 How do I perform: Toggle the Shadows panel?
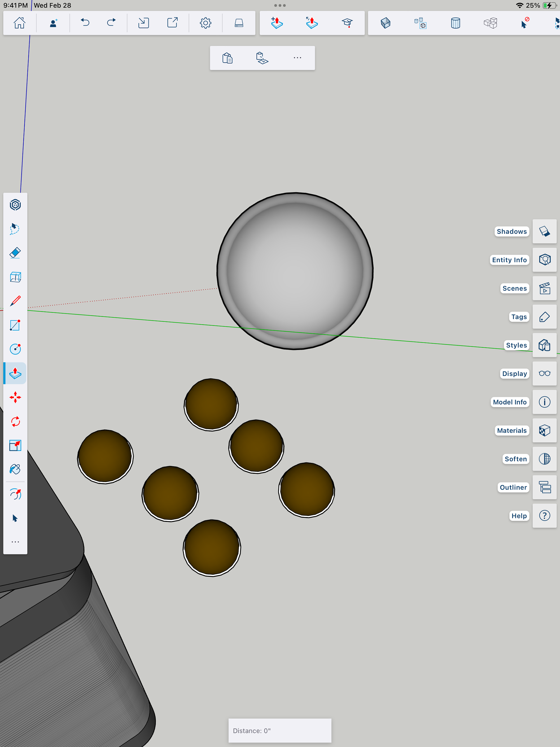click(544, 232)
